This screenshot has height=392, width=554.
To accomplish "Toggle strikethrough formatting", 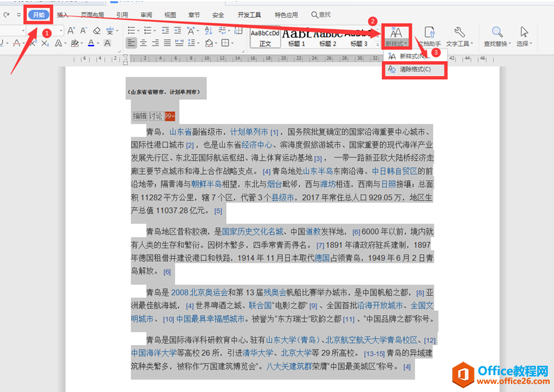I will [x=16, y=43].
